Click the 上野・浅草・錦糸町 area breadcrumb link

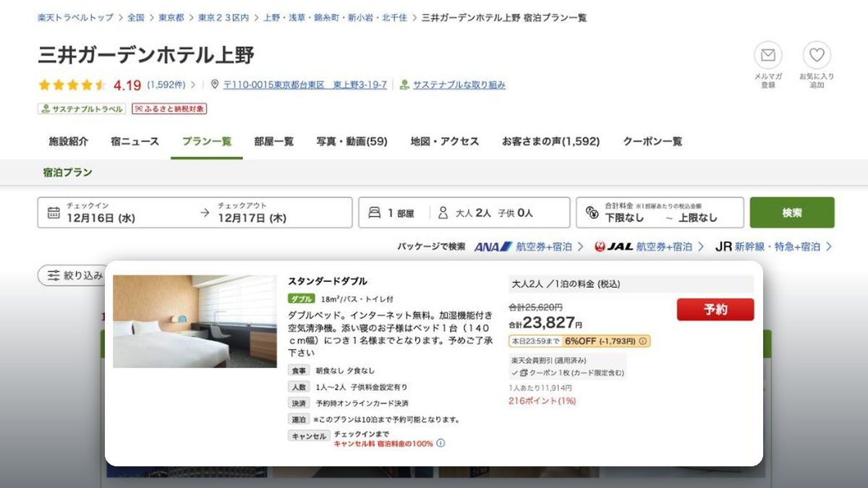click(335, 17)
